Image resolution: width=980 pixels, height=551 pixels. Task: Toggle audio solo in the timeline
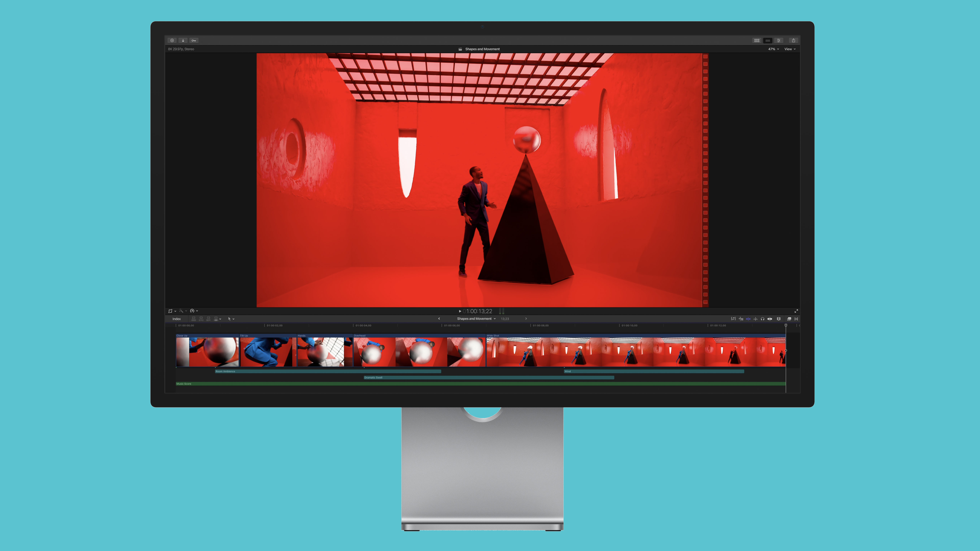pos(763,319)
